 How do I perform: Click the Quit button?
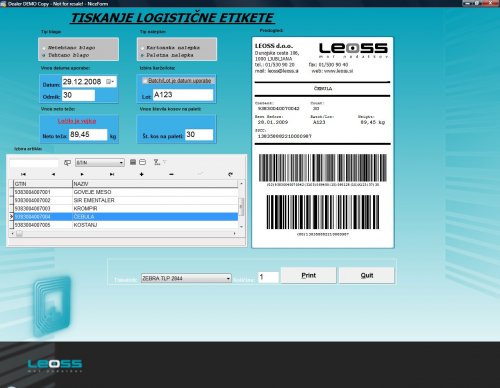(367, 275)
